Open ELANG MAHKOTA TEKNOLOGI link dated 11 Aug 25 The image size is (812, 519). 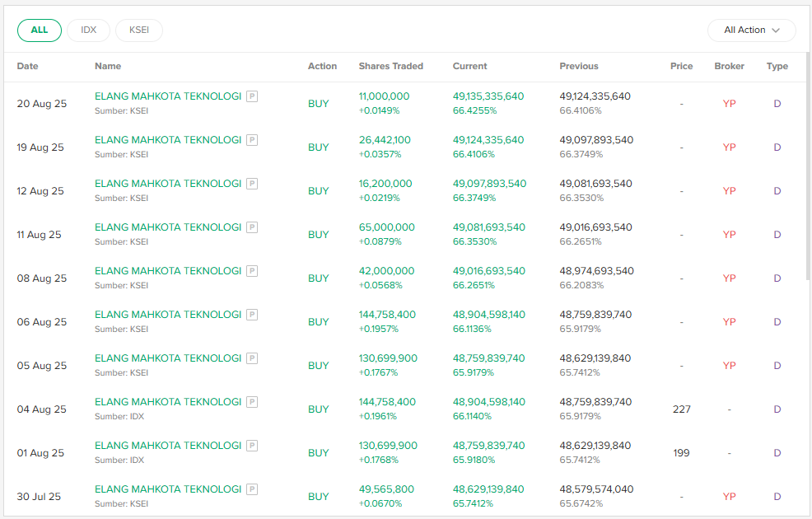tap(168, 227)
